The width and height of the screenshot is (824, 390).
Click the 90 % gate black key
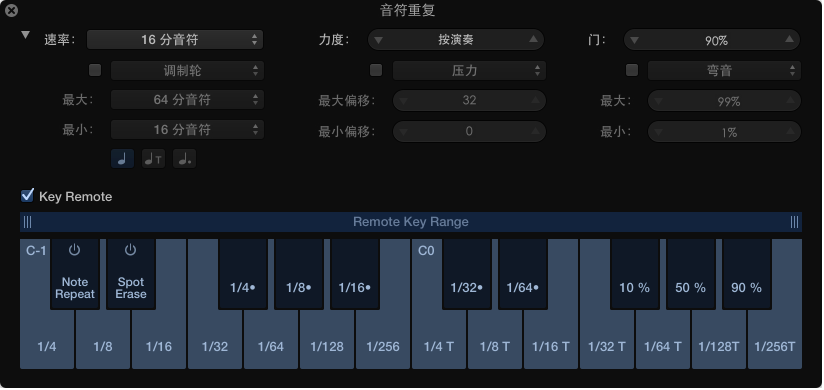coord(747,274)
